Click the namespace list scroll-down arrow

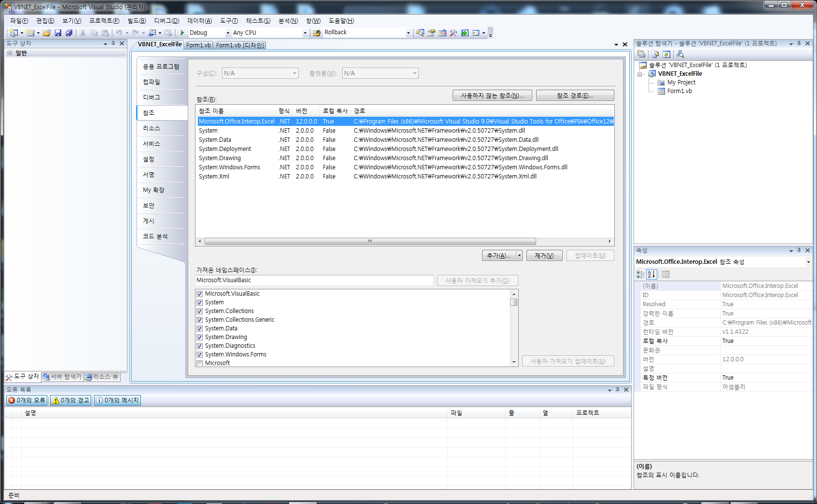(x=514, y=362)
